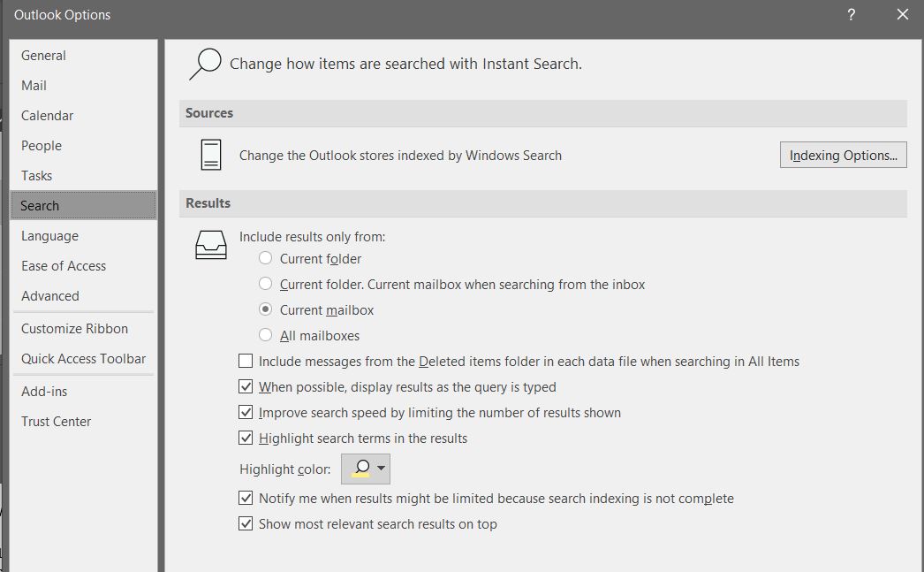The height and width of the screenshot is (572, 924).
Task: Click the Sources section header
Action: click(x=542, y=113)
